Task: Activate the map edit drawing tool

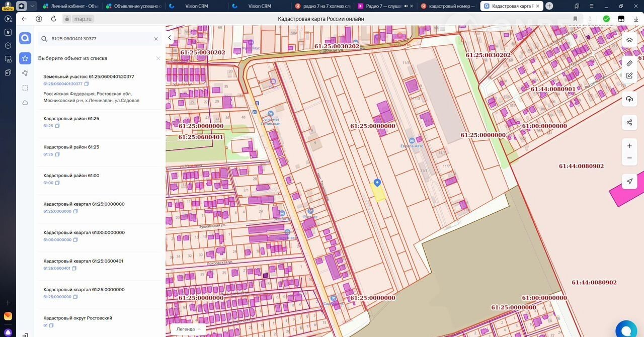Action: (x=629, y=76)
